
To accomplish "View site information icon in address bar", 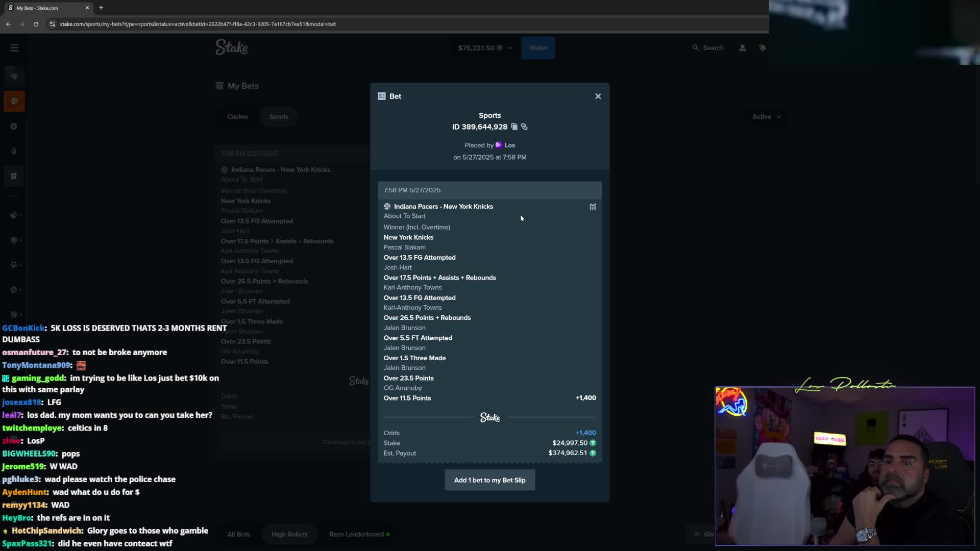I will [52, 24].
